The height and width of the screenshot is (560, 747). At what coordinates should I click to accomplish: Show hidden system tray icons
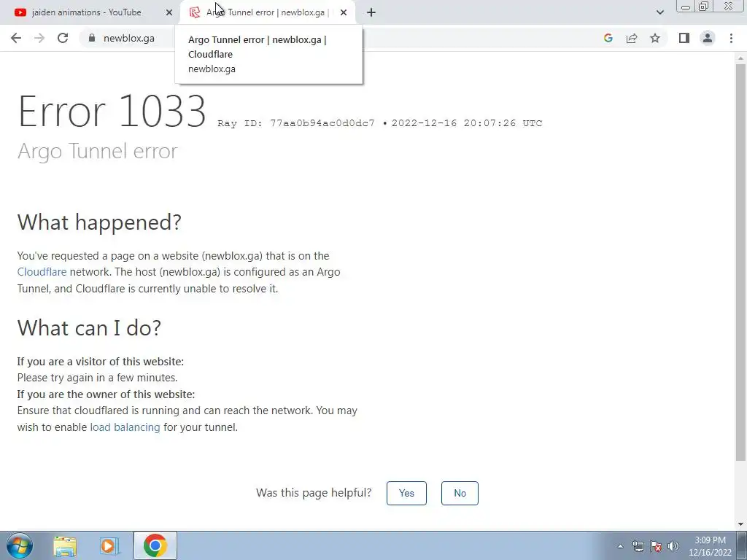(x=620, y=546)
